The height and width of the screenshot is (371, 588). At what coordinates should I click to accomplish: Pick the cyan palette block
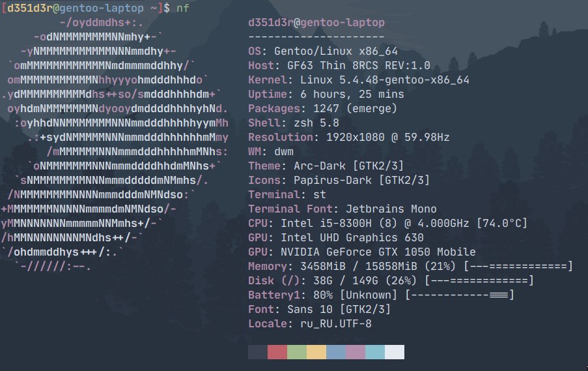(x=375, y=352)
